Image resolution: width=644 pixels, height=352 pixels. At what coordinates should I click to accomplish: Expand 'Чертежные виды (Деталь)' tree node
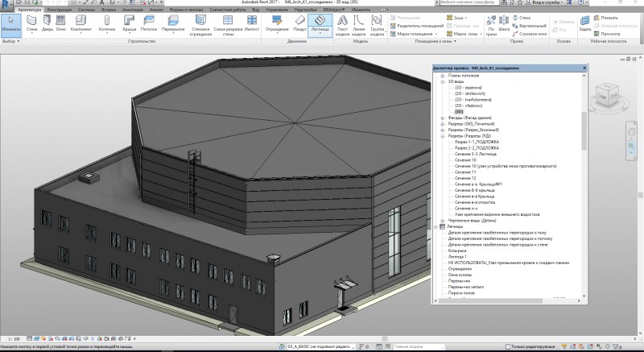[x=442, y=220]
